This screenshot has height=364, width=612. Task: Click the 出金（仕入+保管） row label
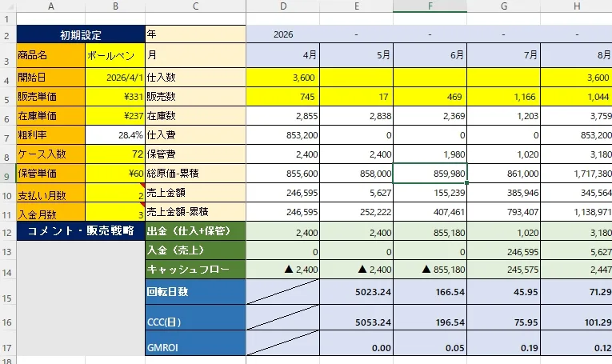pos(195,231)
